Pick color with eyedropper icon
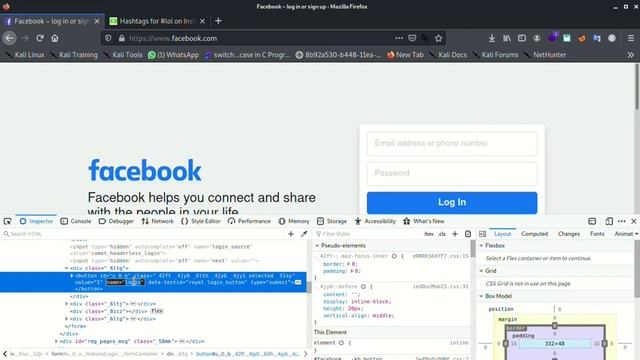Image resolution: width=640 pixels, height=360 pixels. tap(304, 234)
